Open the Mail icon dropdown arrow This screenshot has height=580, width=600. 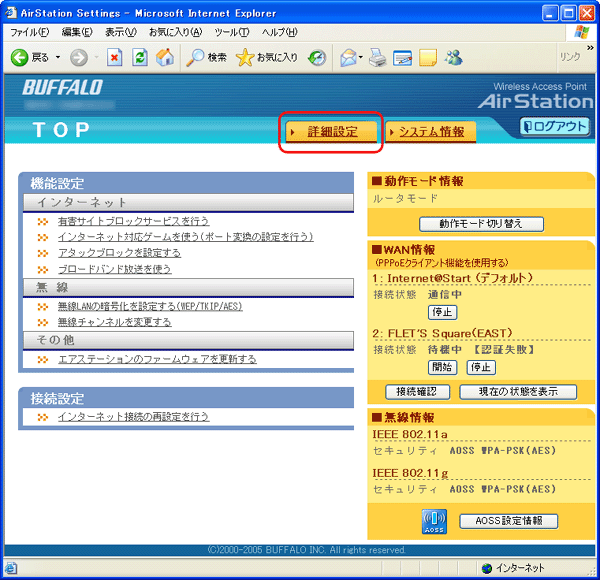[360, 58]
